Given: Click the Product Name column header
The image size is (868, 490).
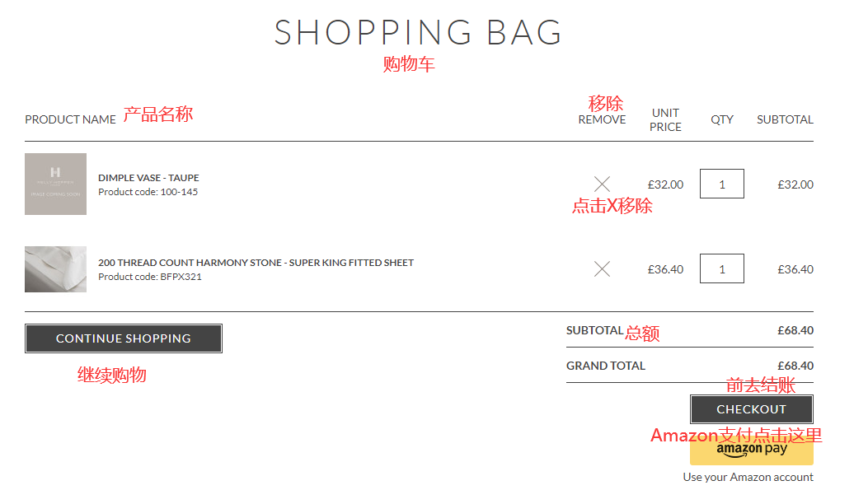Looking at the screenshot, I should click(70, 119).
